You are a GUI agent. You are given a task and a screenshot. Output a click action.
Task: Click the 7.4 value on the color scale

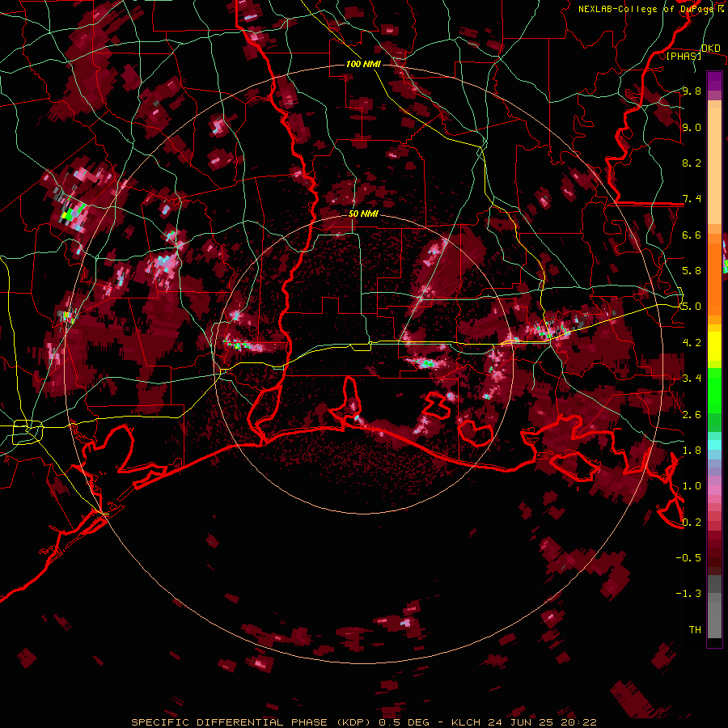[x=692, y=199]
